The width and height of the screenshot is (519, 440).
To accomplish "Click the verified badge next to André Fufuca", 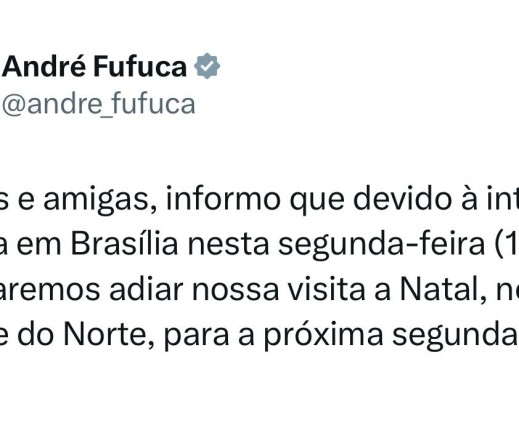I will [x=207, y=66].
